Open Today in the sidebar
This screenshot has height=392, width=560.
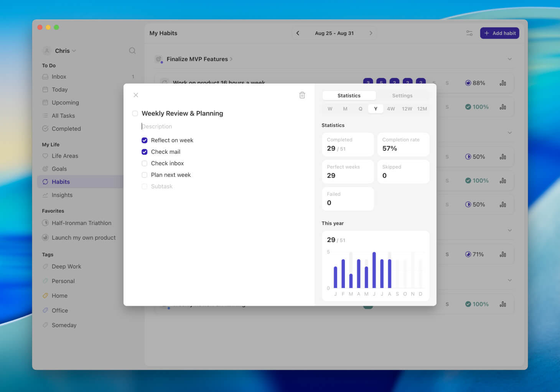[87, 90]
